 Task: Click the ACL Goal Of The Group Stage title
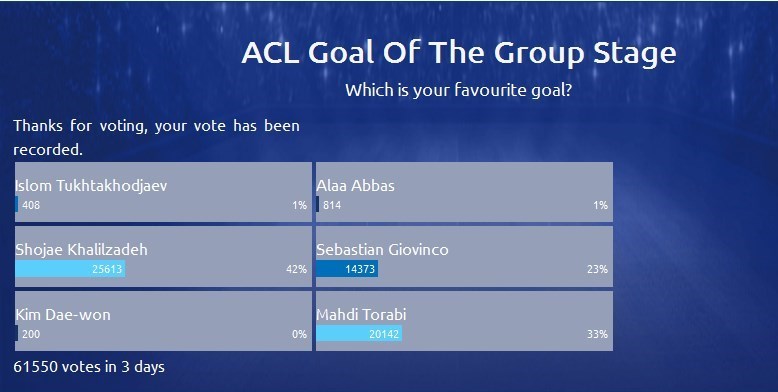pos(459,53)
